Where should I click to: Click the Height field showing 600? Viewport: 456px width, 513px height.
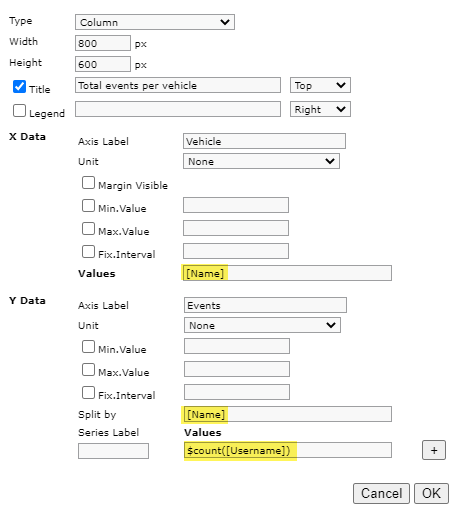(103, 64)
